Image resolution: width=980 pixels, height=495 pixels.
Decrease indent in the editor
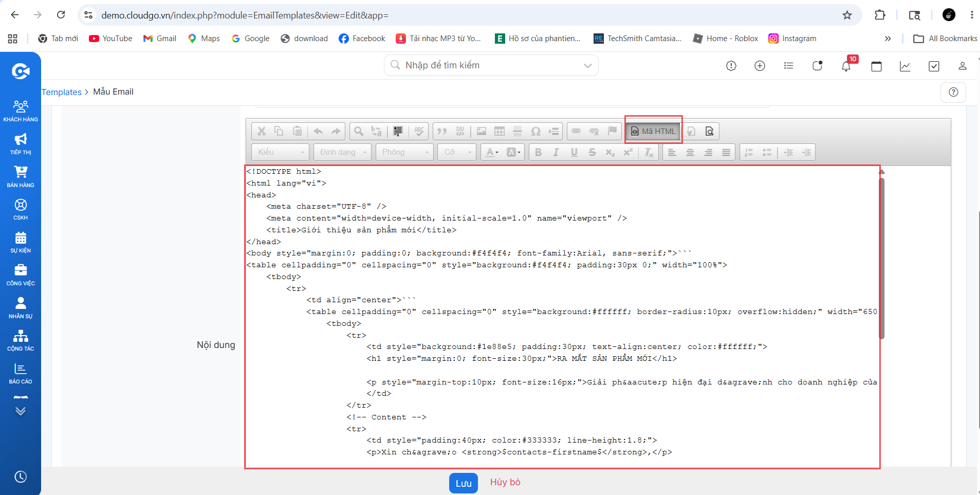pyautogui.click(x=788, y=152)
